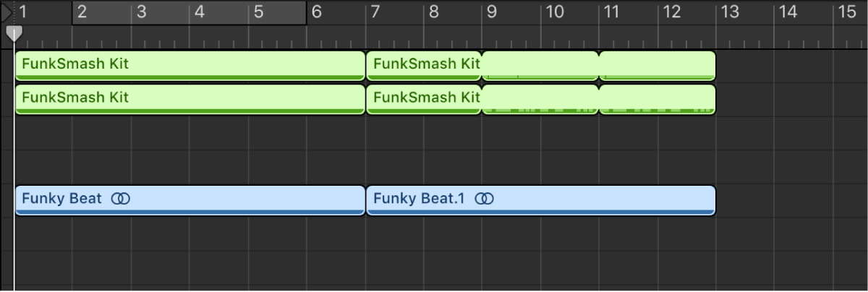Select second track's first FunkSmash Kit region
This screenshot has width=868, height=292.
click(190, 99)
